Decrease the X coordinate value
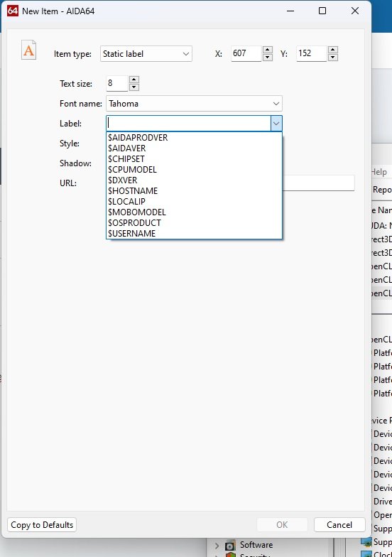This screenshot has width=392, height=557. (x=268, y=58)
